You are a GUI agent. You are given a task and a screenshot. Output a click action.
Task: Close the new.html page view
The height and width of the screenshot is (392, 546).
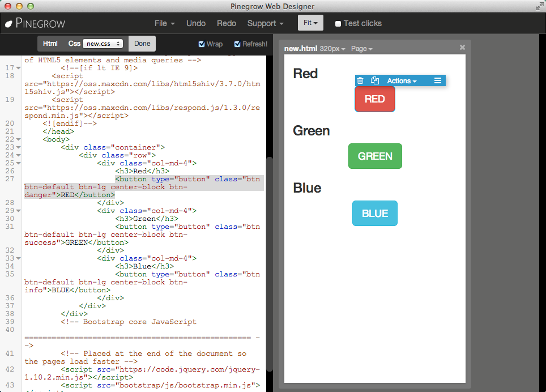(x=462, y=48)
